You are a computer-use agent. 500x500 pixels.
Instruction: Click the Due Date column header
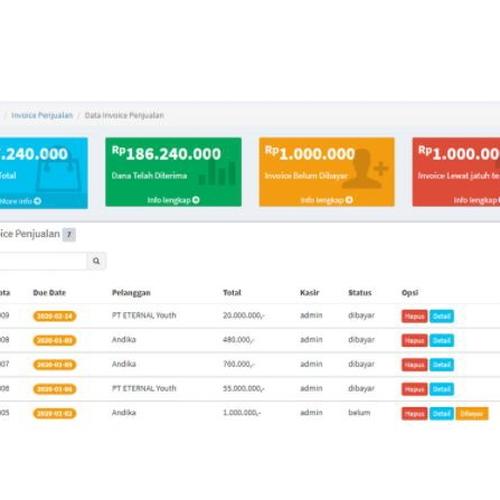49,293
